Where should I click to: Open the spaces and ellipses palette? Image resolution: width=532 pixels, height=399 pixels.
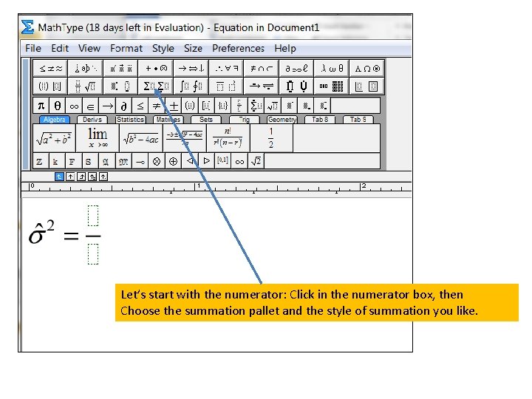click(x=86, y=69)
